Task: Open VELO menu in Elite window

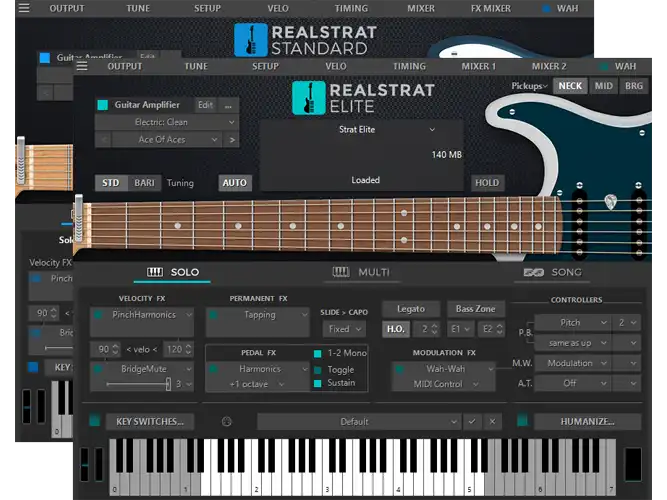Action: [x=336, y=66]
